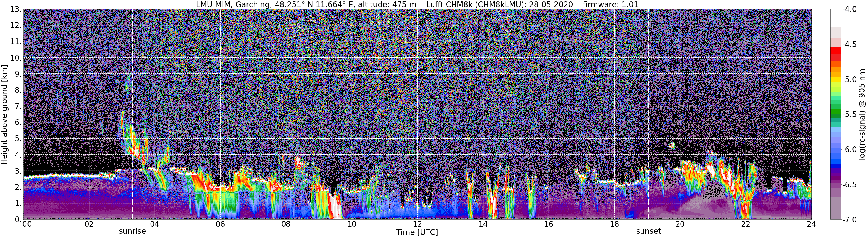Click the 'Height above ground [km]' axis label
The width and height of the screenshot is (868, 238).
pyautogui.click(x=4, y=114)
